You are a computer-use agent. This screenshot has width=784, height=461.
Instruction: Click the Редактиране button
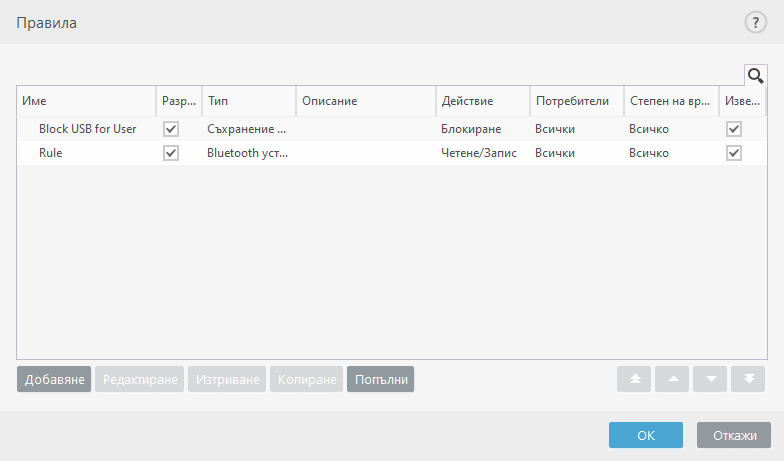(x=140, y=379)
